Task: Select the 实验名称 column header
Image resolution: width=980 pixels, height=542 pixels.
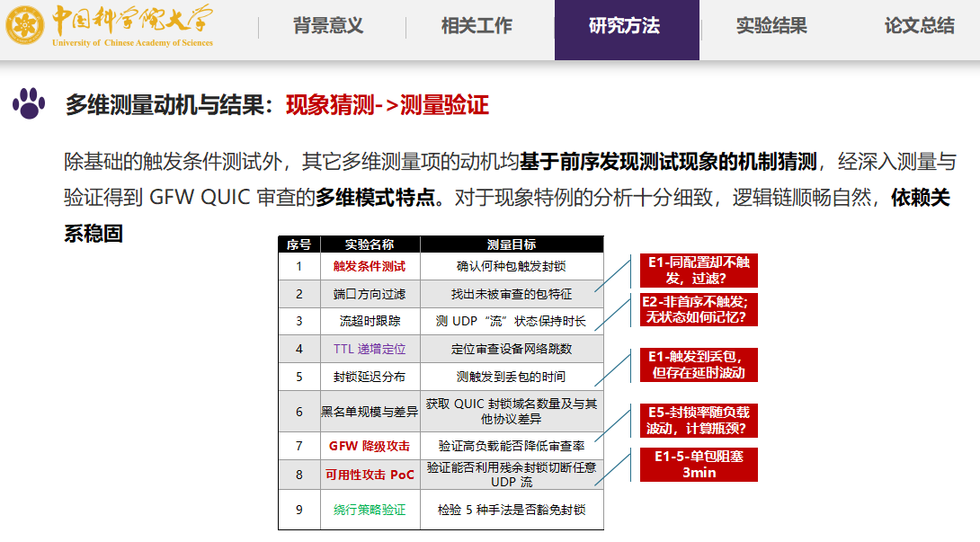Action: [370, 244]
